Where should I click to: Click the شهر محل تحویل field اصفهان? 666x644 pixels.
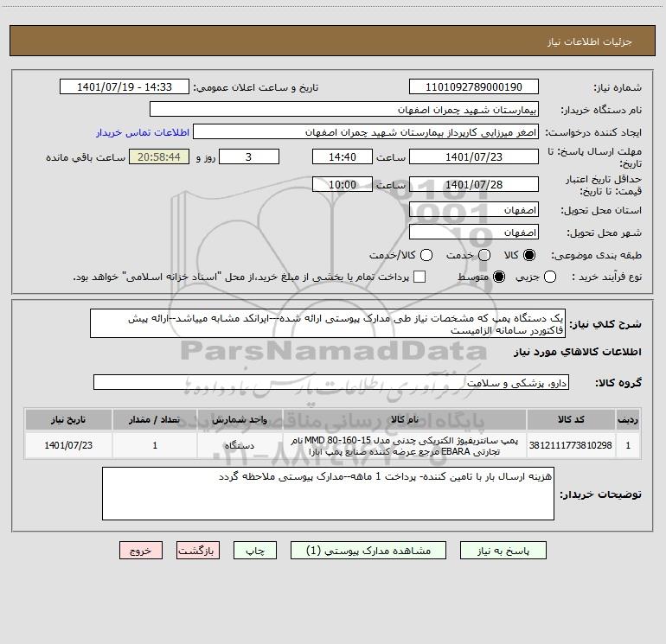pos(474,233)
